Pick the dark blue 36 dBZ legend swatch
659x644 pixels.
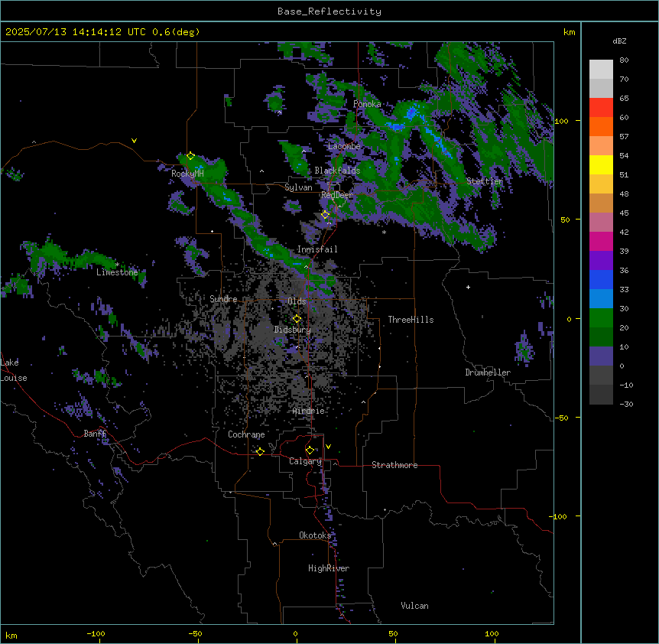point(601,279)
